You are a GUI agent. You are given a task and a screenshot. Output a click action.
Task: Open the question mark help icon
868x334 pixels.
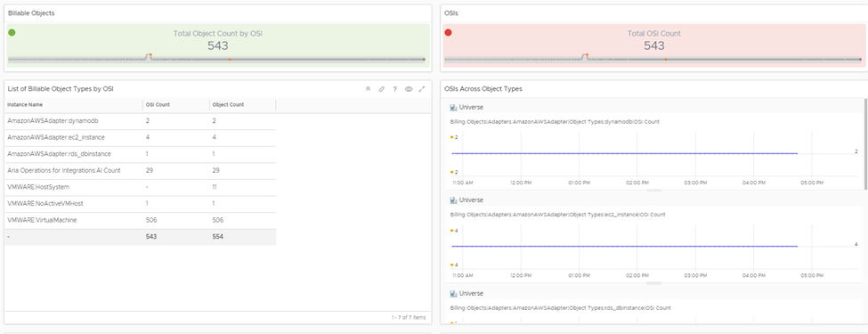(394, 89)
